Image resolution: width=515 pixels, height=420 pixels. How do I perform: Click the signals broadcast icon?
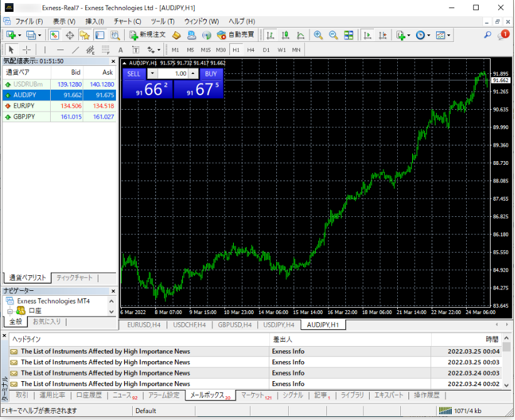pyautogui.click(x=206, y=35)
